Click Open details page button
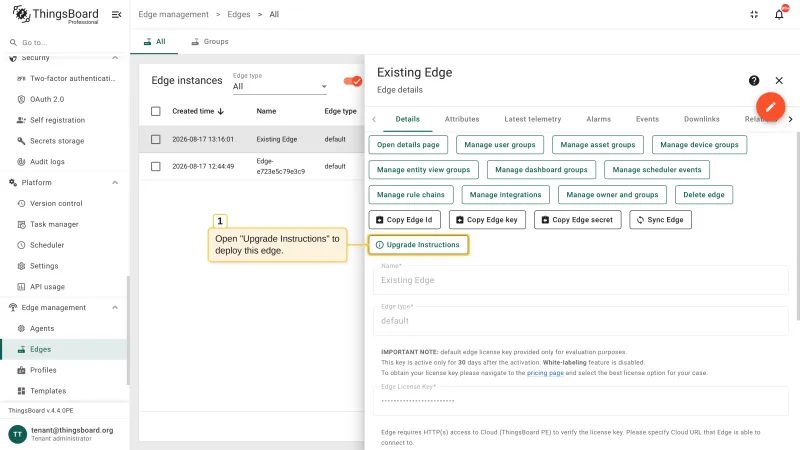 pyautogui.click(x=408, y=144)
